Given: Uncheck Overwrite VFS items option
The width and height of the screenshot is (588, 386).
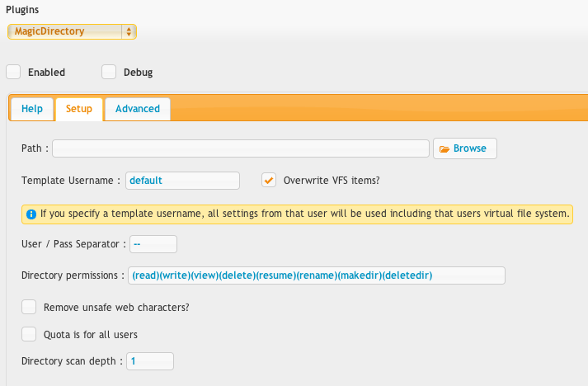Looking at the screenshot, I should coord(269,180).
